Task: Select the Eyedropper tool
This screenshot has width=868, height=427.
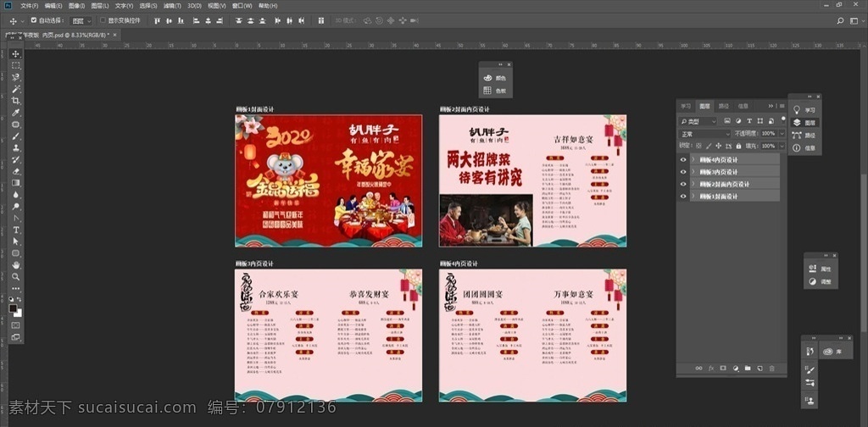Action: tap(16, 113)
